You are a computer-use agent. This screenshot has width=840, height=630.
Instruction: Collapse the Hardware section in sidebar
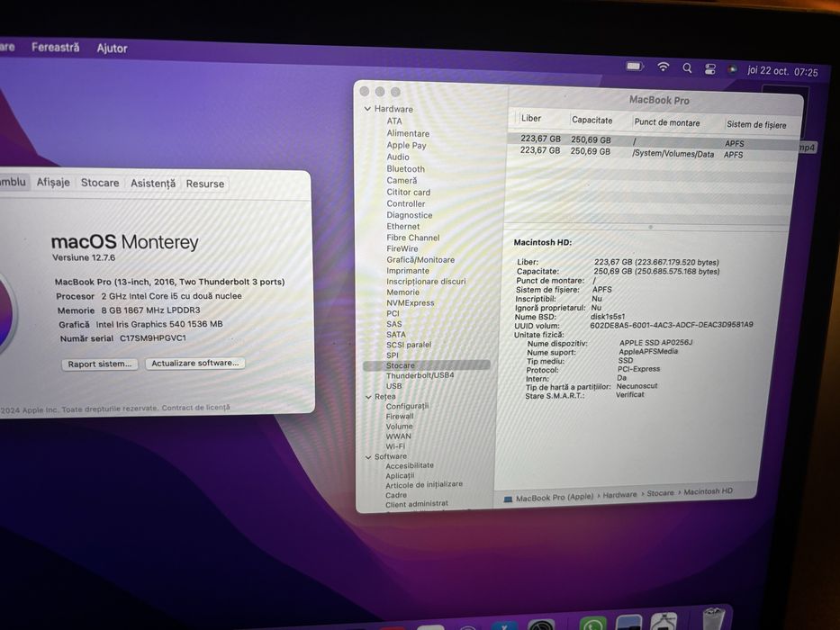[367, 109]
